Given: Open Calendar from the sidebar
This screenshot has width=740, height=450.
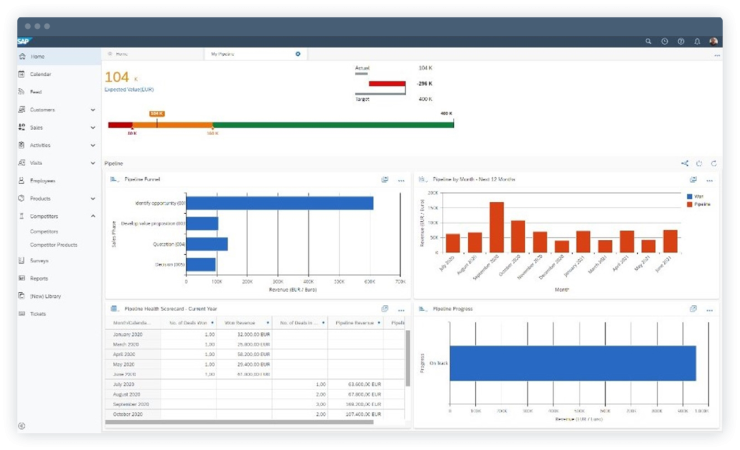Looking at the screenshot, I should (x=41, y=74).
